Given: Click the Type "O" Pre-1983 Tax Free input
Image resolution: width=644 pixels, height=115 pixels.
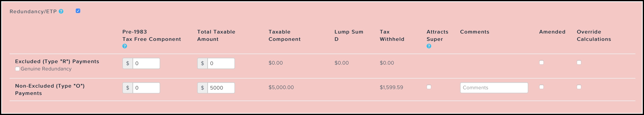Looking at the screenshot, I should 146,88.
